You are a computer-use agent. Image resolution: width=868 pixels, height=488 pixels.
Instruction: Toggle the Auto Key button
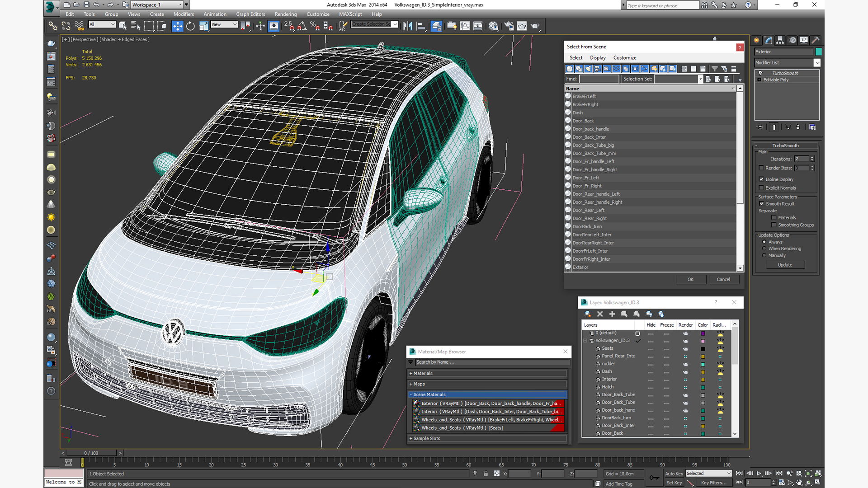674,474
